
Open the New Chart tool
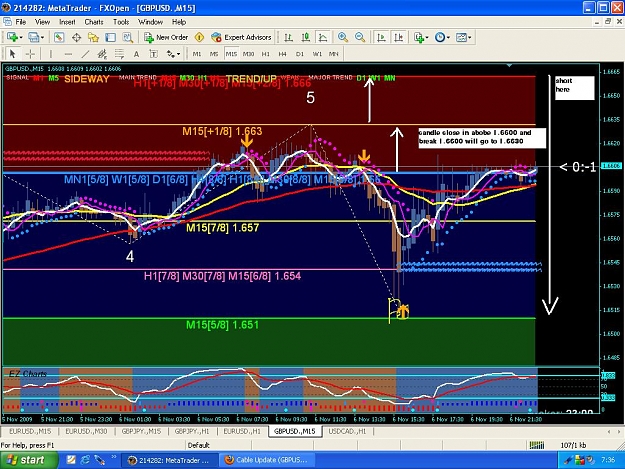[12, 37]
